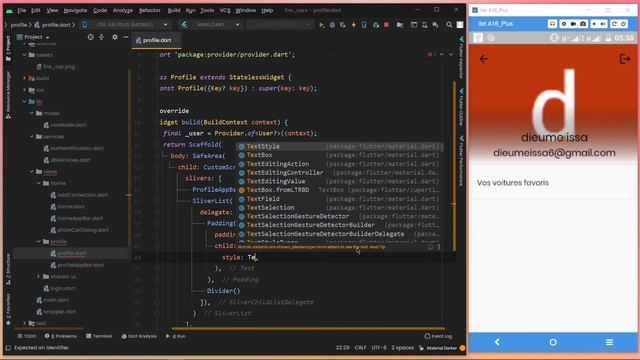This screenshot has height=360, width=640.
Task: Collapse the home folder
Action: coord(39,183)
